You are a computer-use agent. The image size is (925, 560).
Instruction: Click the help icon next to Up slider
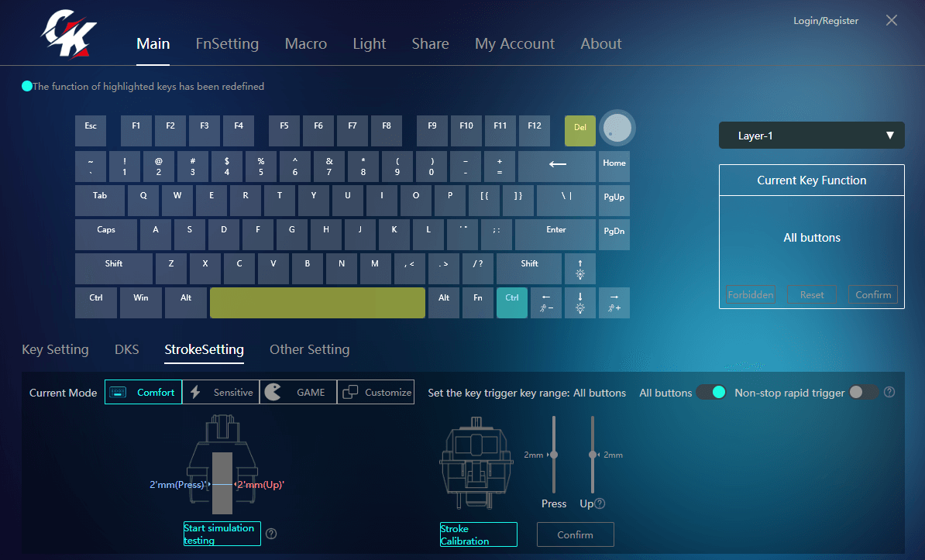click(600, 503)
